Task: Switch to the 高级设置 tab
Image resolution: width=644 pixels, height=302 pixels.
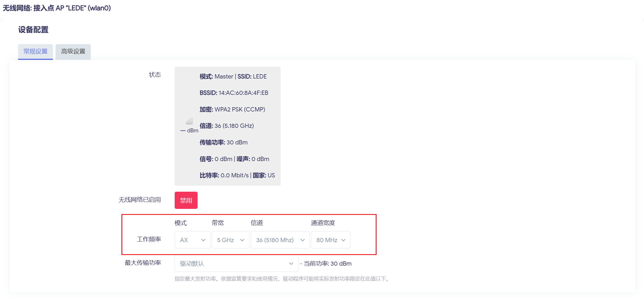Action: coord(73,52)
